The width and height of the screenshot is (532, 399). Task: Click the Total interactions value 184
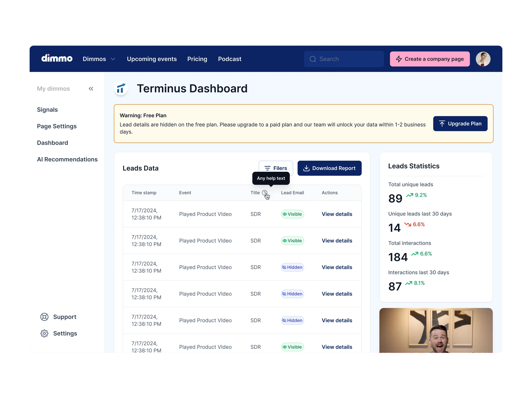point(398,257)
